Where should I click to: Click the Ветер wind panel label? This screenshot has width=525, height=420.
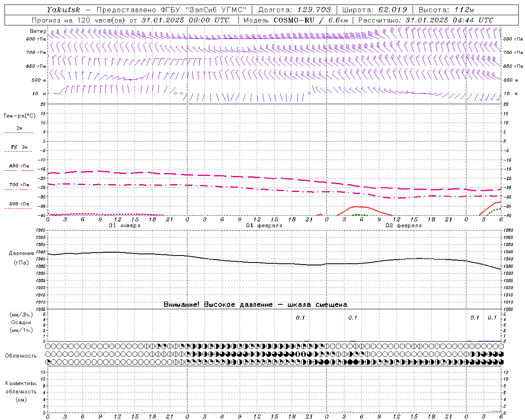click(38, 31)
